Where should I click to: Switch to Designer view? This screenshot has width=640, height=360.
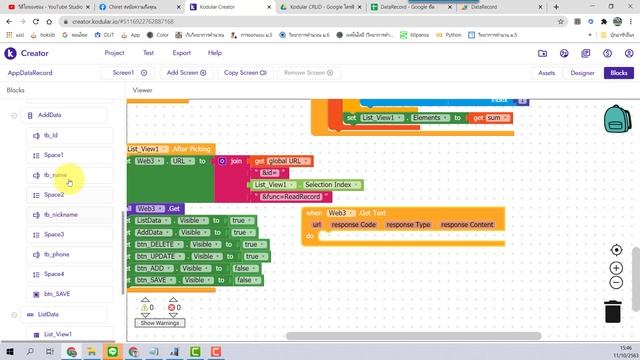pos(582,73)
